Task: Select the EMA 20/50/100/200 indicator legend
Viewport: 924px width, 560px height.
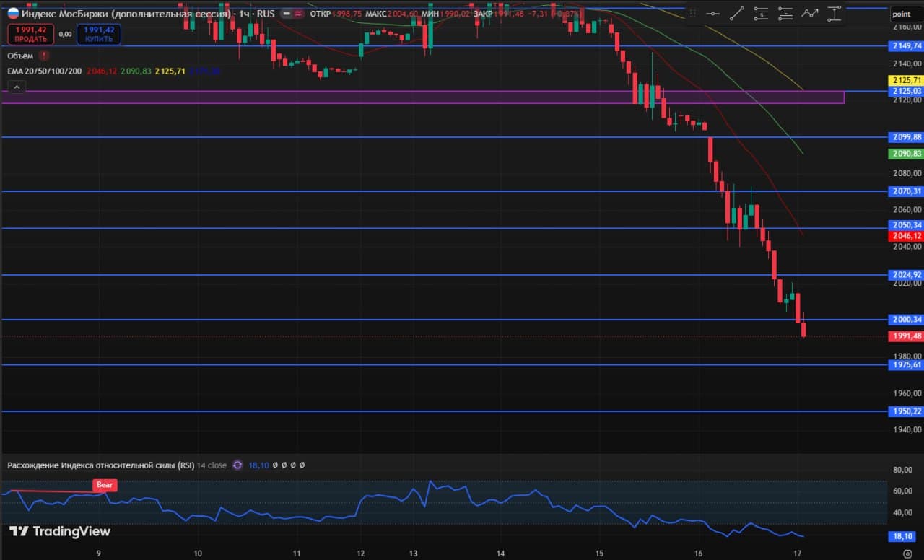Action: coord(45,71)
